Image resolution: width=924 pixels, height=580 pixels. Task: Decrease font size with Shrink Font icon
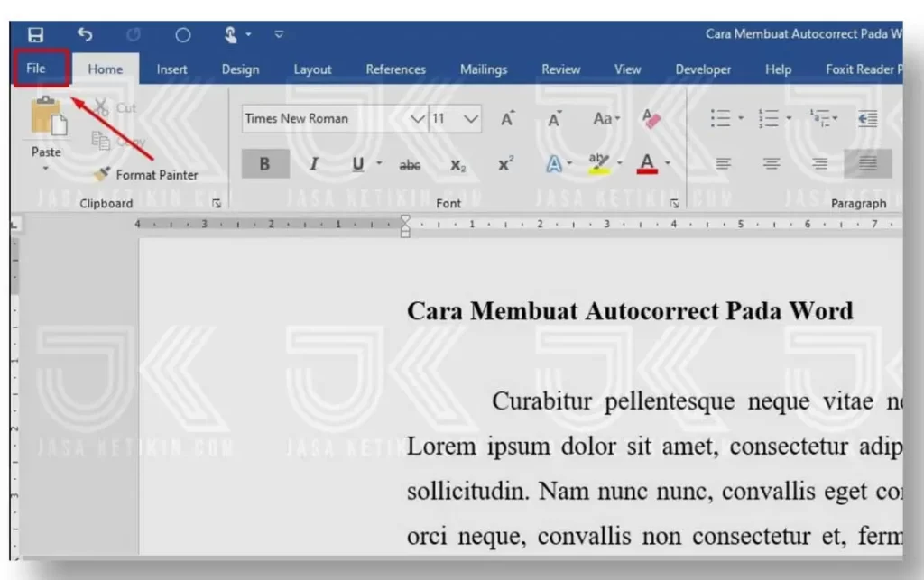pos(555,120)
